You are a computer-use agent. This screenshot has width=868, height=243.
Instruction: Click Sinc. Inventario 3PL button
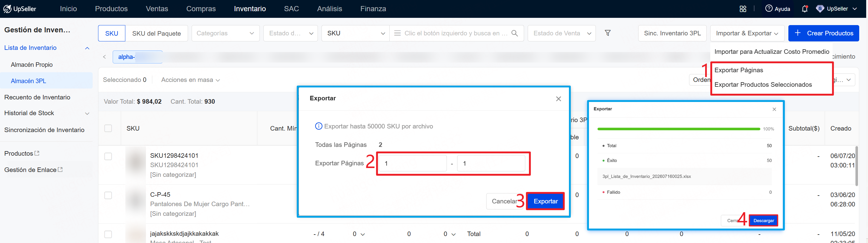672,33
